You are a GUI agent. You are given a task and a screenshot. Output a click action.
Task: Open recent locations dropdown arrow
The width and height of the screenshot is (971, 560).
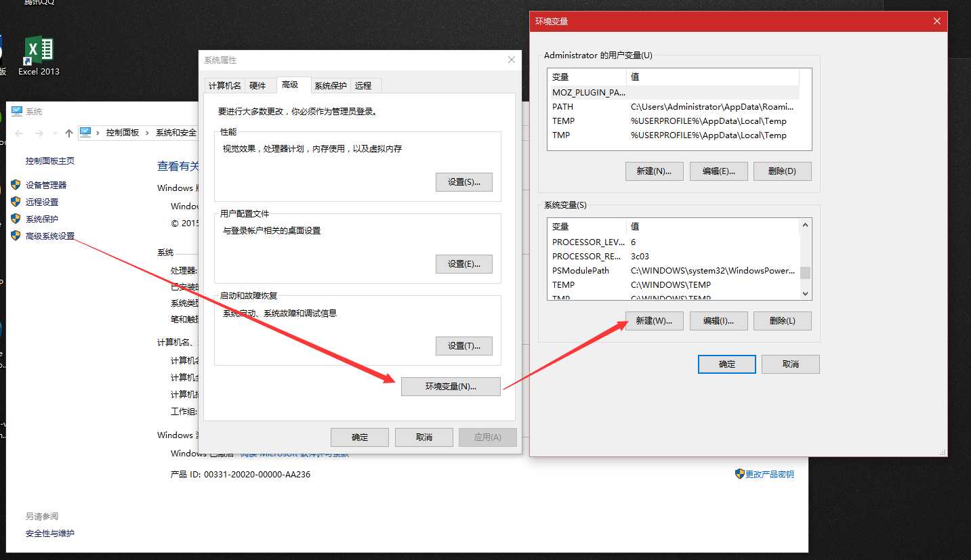[55, 133]
